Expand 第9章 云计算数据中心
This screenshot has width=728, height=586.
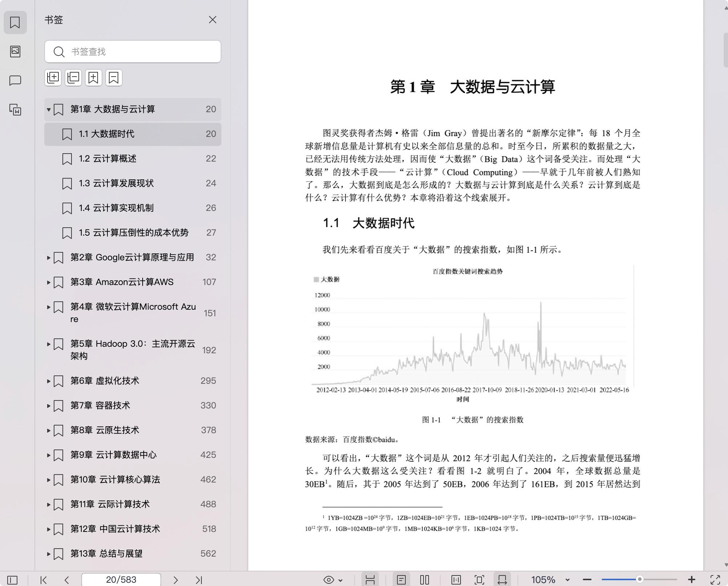coord(49,455)
